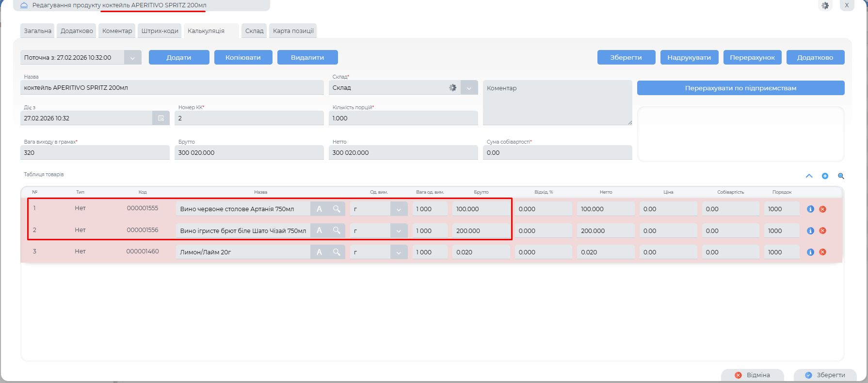Image resolution: width=868 pixels, height=383 pixels.
Task: Expand unit dropdown for Вино червоне row
Action: [399, 209]
